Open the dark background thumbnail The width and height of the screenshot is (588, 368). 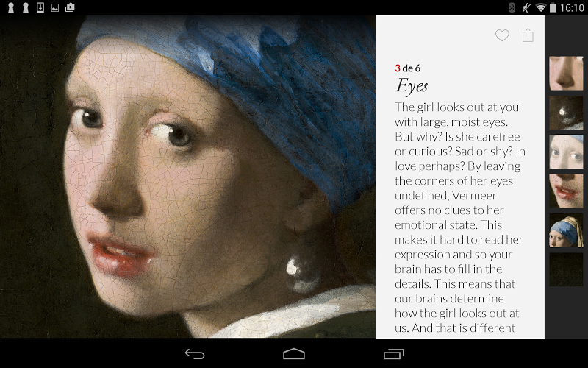click(566, 269)
